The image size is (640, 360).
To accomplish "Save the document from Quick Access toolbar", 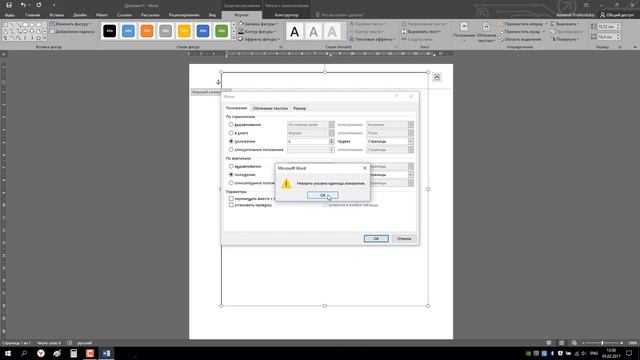I will pyautogui.click(x=9, y=5).
